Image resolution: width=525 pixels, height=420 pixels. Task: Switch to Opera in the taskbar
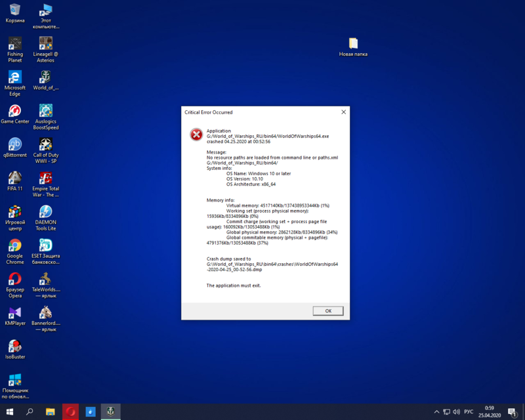click(70, 411)
